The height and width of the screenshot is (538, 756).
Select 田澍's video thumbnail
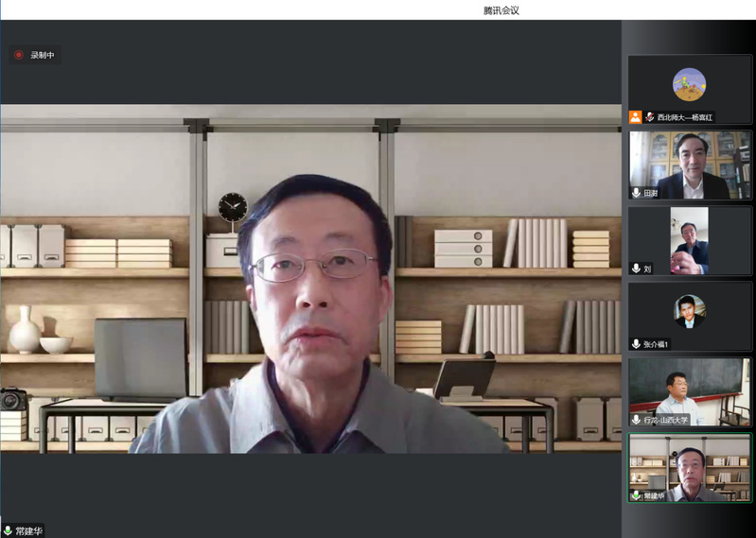point(689,164)
